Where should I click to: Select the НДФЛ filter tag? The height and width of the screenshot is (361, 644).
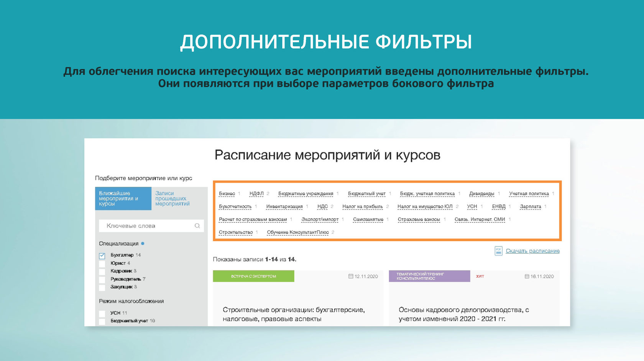tap(256, 194)
